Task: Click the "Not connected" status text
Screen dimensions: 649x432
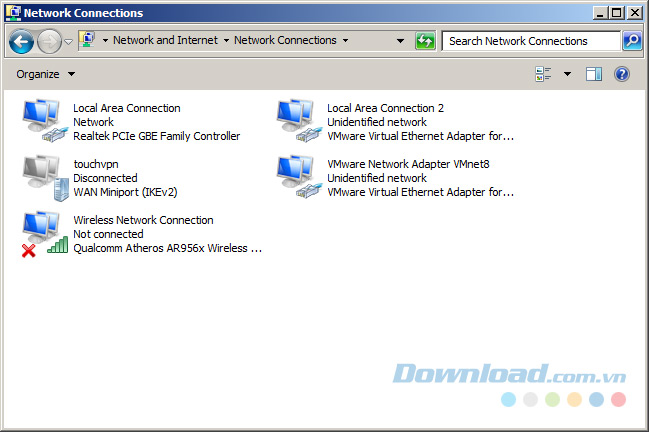Action: (108, 234)
